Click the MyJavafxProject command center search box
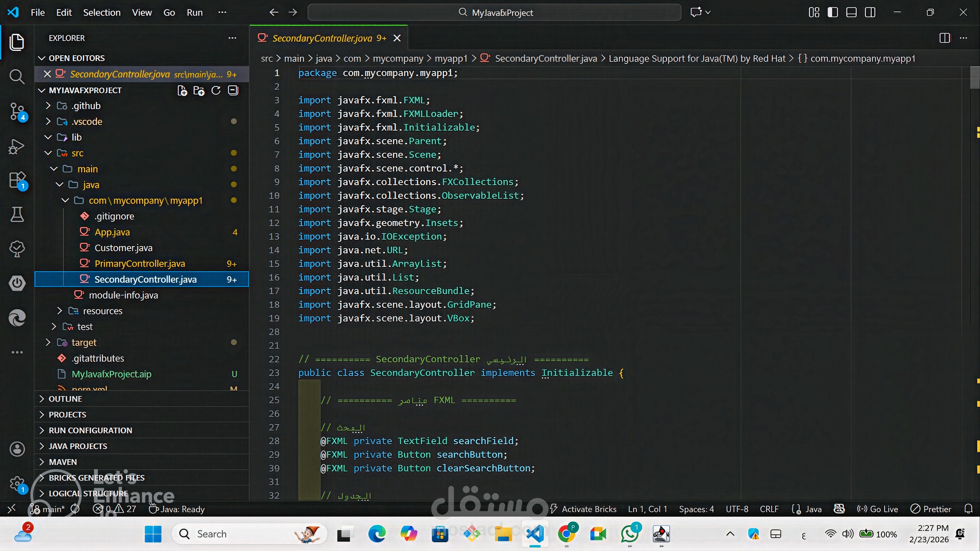Image resolution: width=980 pixels, height=551 pixels. coord(494,13)
